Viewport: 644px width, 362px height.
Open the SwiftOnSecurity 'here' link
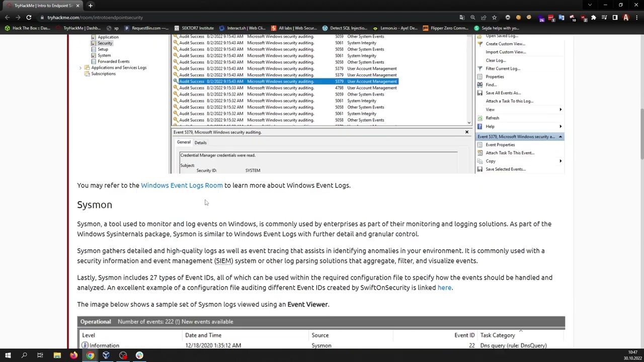pos(444,288)
